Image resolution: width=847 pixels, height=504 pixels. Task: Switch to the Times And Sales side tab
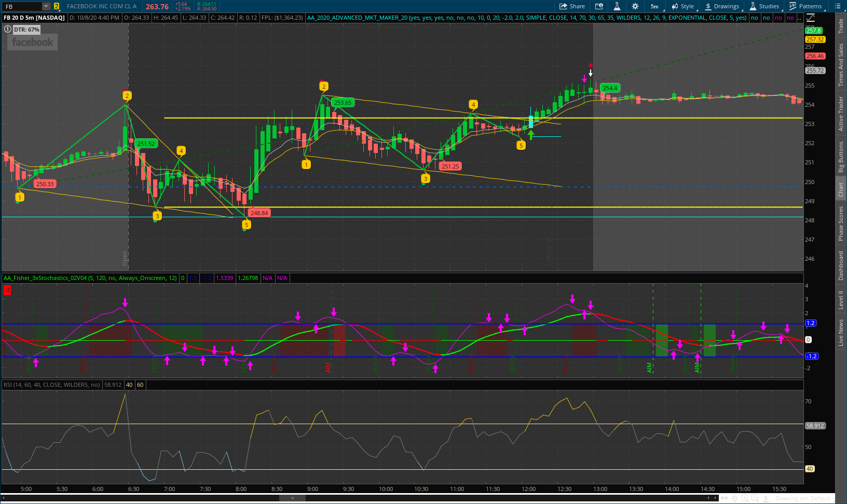[841, 65]
